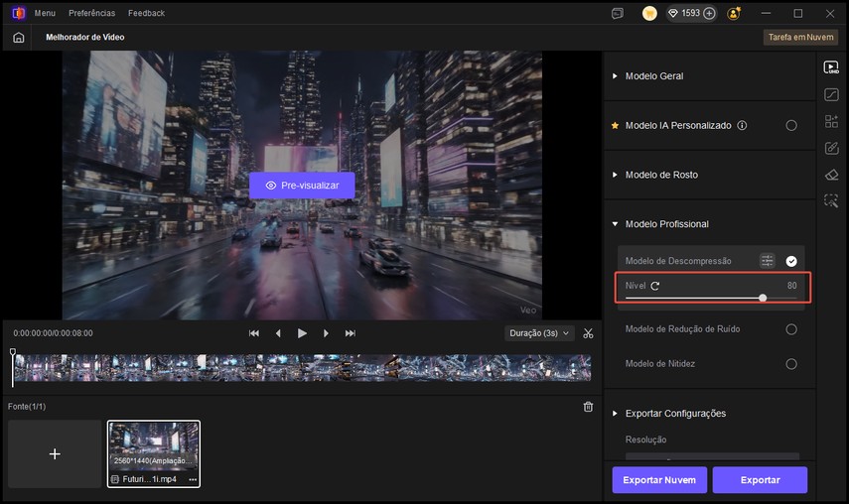Toggle Modelo de Descompressão checkmark
Image resolution: width=849 pixels, height=504 pixels.
791,261
